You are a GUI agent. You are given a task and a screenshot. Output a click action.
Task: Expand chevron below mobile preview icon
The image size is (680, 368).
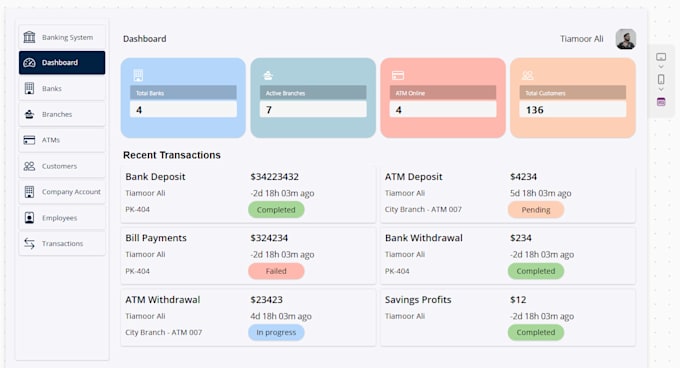(x=661, y=89)
